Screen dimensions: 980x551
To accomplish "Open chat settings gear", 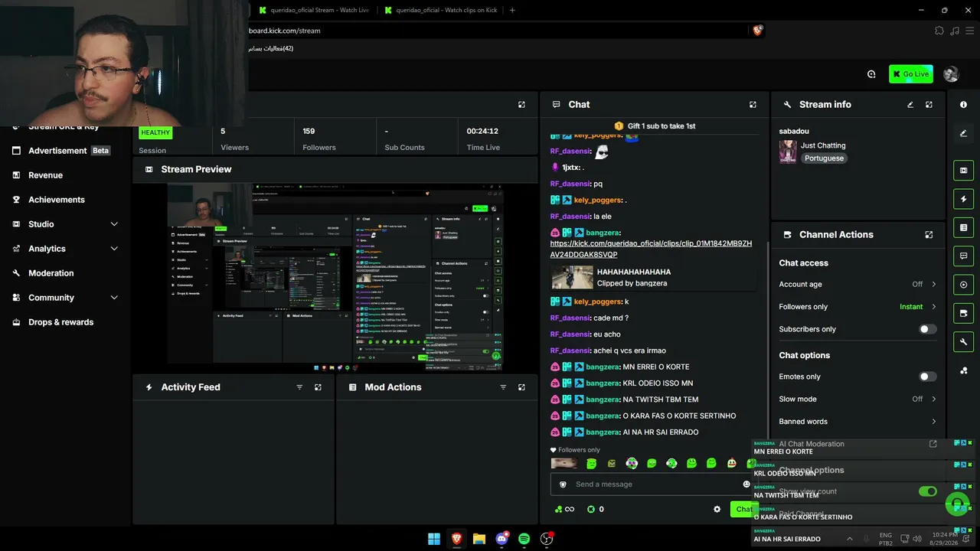I will tap(717, 510).
